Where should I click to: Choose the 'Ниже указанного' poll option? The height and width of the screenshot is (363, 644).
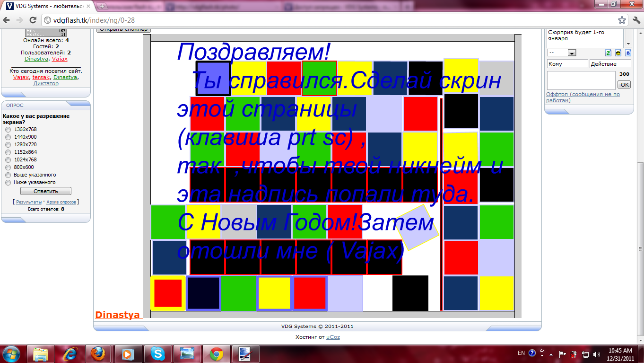pyautogui.click(x=8, y=182)
